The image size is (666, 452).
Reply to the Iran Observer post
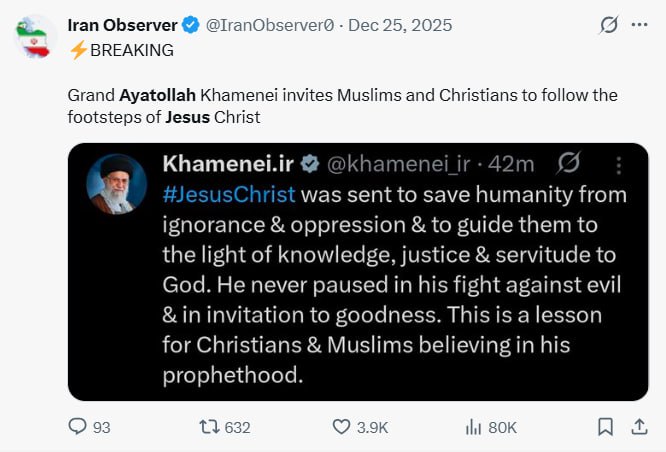[x=79, y=427]
